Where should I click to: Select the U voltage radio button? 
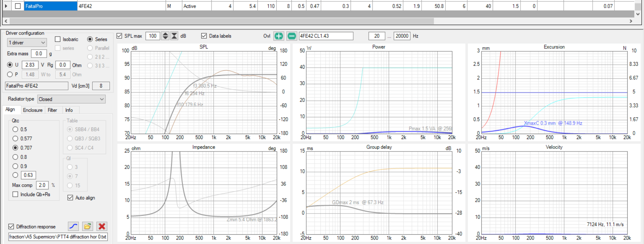[x=10, y=65]
